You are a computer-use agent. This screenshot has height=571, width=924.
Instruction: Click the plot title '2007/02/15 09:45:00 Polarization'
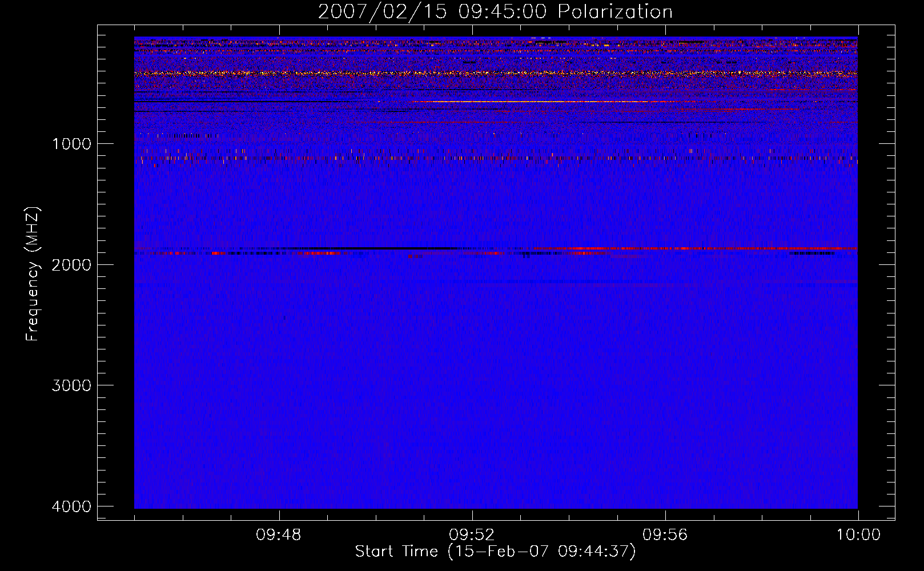tap(495, 11)
